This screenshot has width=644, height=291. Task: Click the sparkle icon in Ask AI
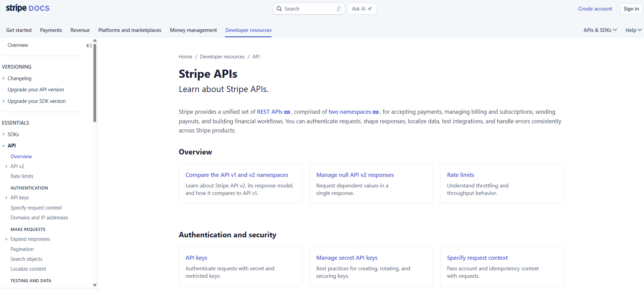tap(370, 9)
